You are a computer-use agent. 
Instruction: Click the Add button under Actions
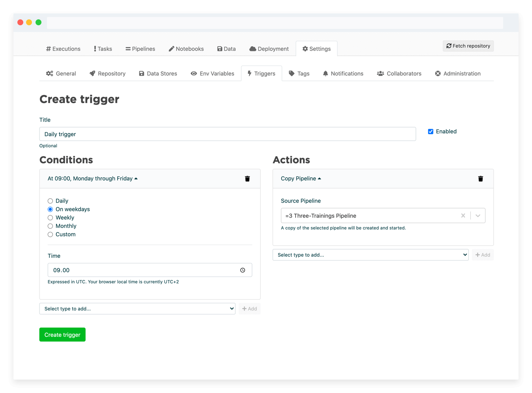[483, 255]
